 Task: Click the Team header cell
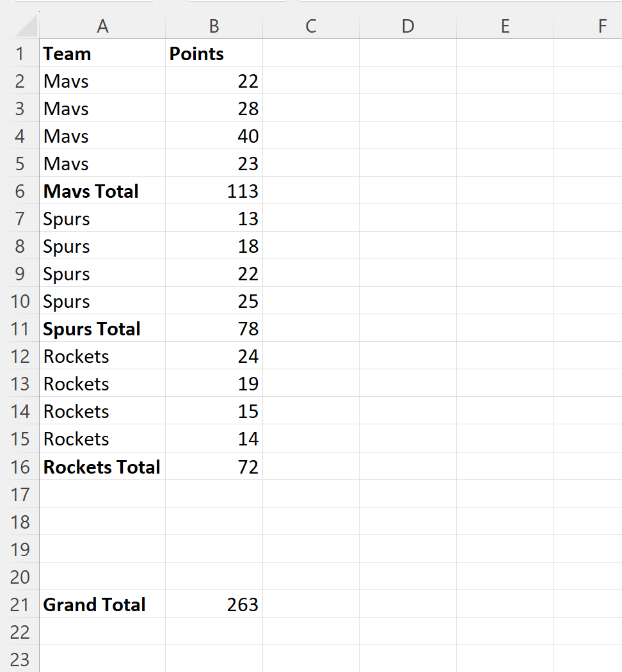102,53
